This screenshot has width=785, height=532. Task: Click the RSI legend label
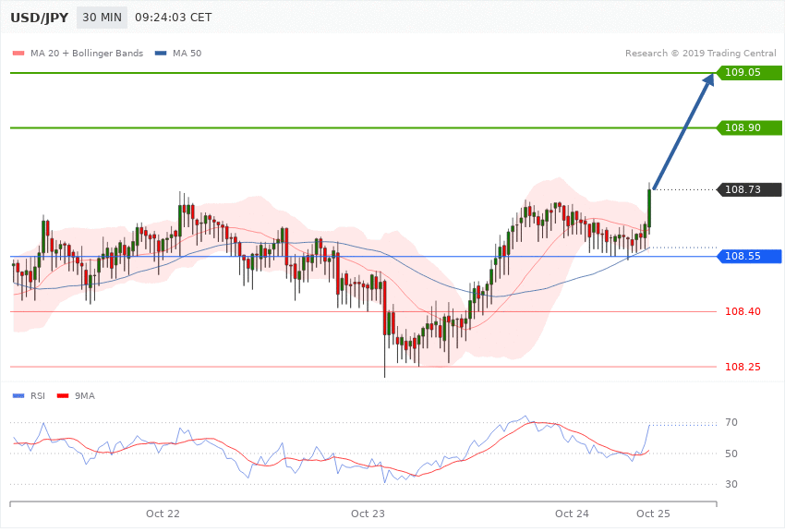click(x=38, y=396)
